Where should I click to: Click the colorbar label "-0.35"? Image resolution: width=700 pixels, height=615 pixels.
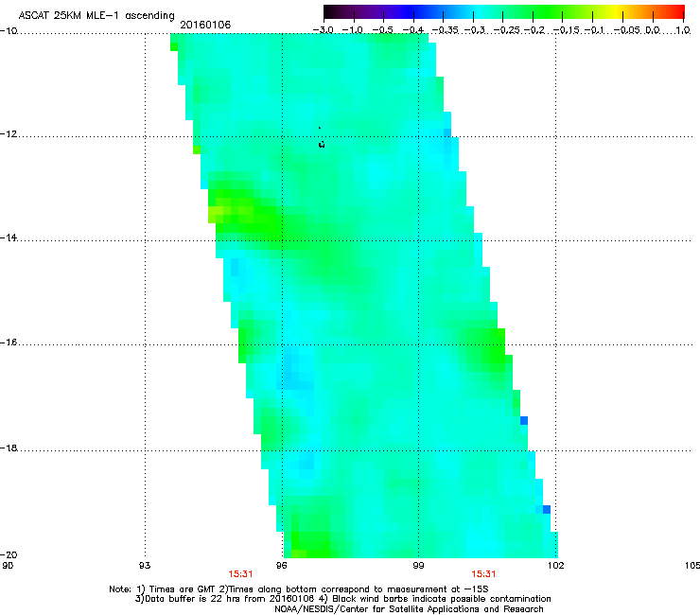coord(446,30)
